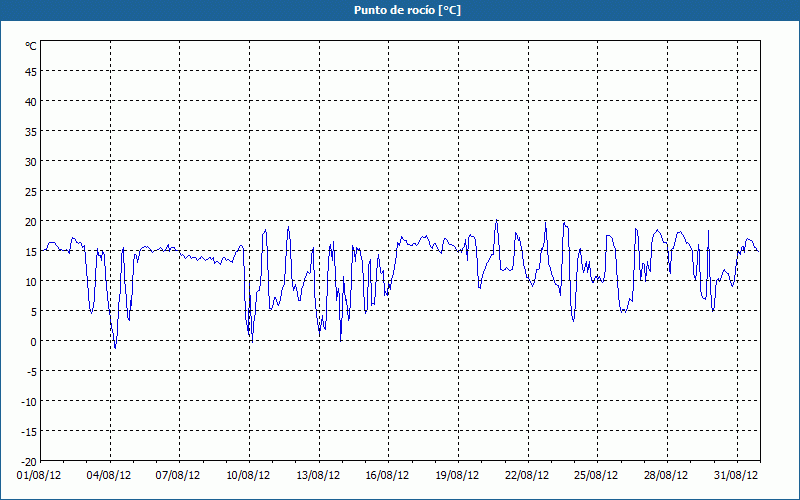Screen dimensions: 800x500
Task: Click the 0 y-axis label
Action: click(x=34, y=342)
